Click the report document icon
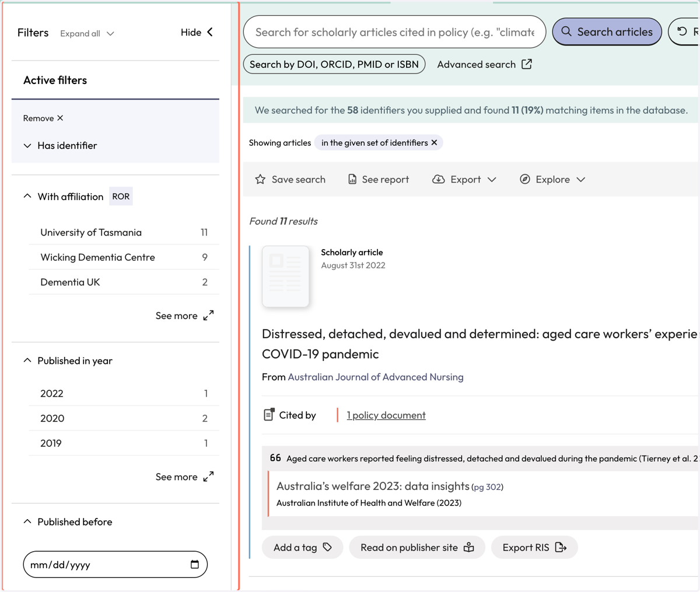The width and height of the screenshot is (700, 592). pyautogui.click(x=352, y=179)
